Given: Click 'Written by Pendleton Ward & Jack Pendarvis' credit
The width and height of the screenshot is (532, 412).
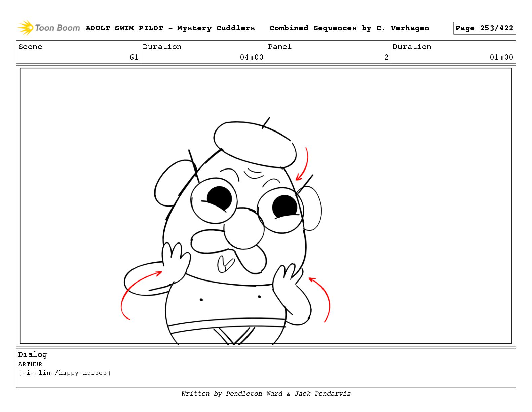Looking at the screenshot, I should tap(266, 394).
